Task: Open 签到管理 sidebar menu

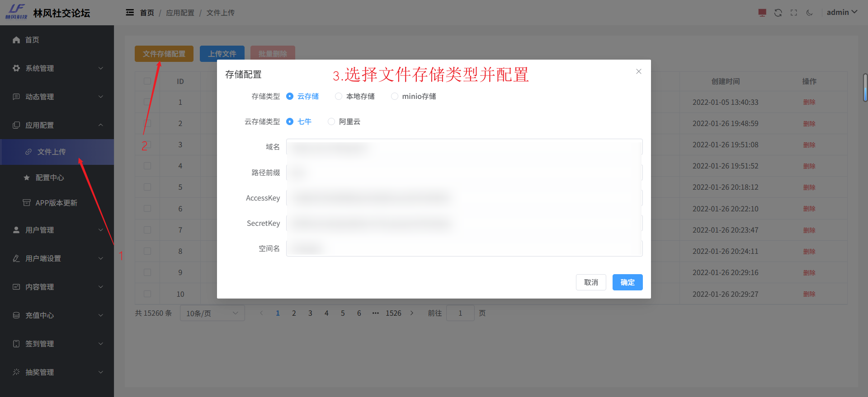Action: (x=57, y=344)
